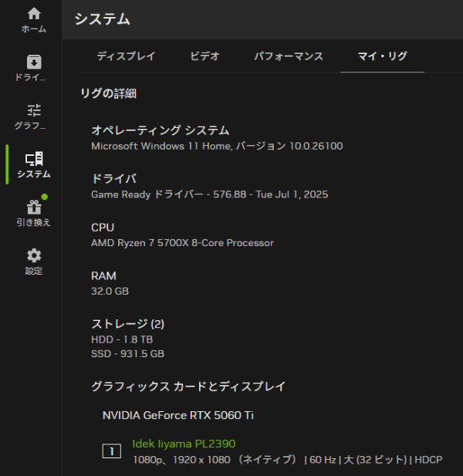
Task: Select the Game Ready 576.88 driver text
Action: click(209, 194)
